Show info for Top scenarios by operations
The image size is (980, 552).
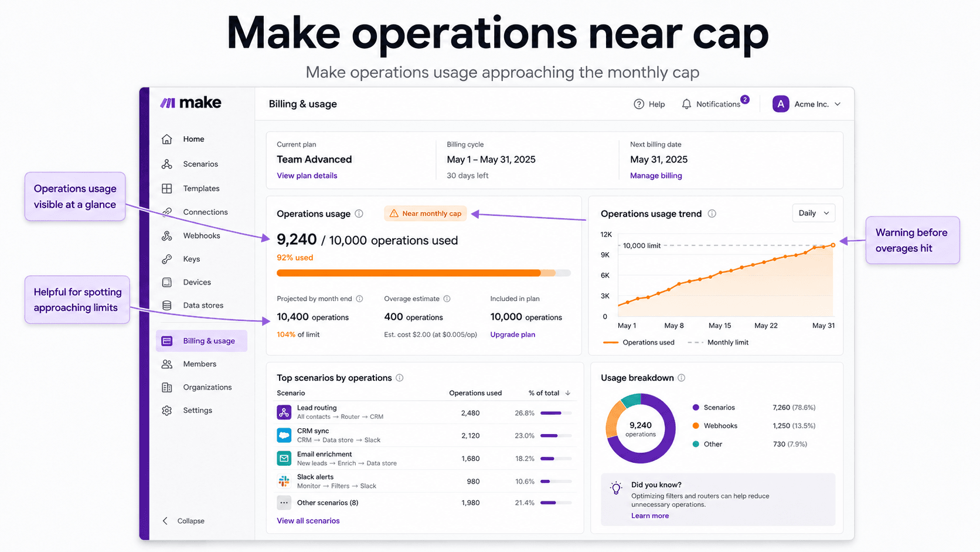tap(400, 378)
